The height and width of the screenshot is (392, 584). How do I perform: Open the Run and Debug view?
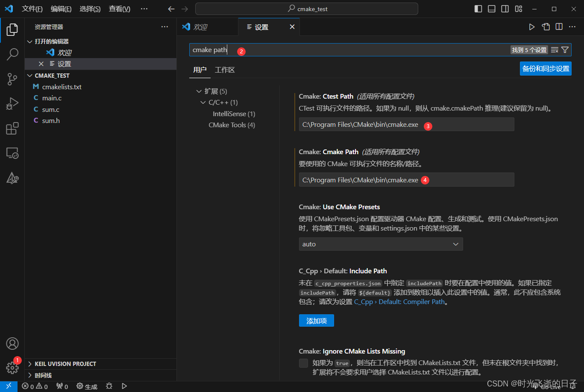point(12,104)
